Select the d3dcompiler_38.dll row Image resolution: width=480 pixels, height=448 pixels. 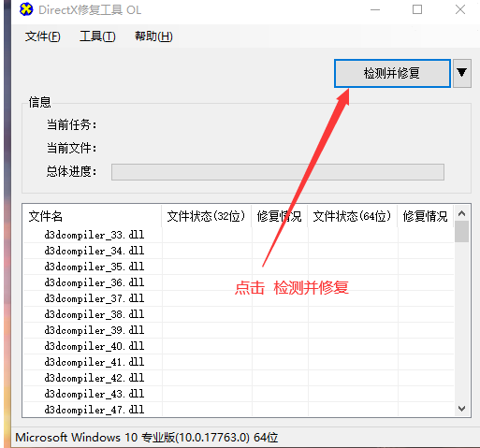click(x=239, y=314)
